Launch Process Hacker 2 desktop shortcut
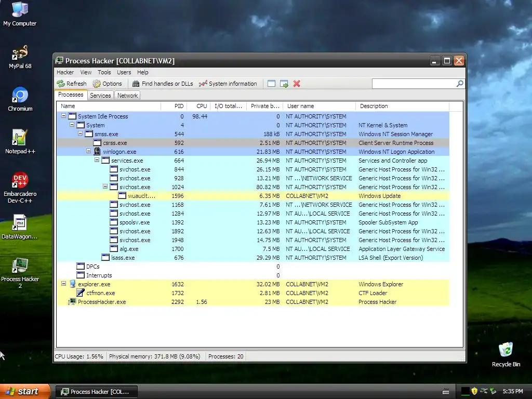This screenshot has height=399, width=532. 20,273
